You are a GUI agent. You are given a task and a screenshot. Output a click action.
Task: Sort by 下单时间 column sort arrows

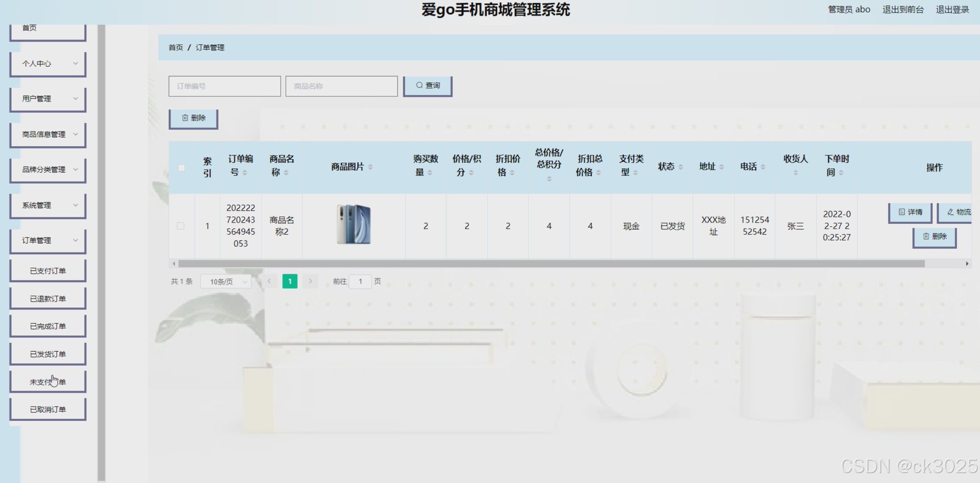841,173
